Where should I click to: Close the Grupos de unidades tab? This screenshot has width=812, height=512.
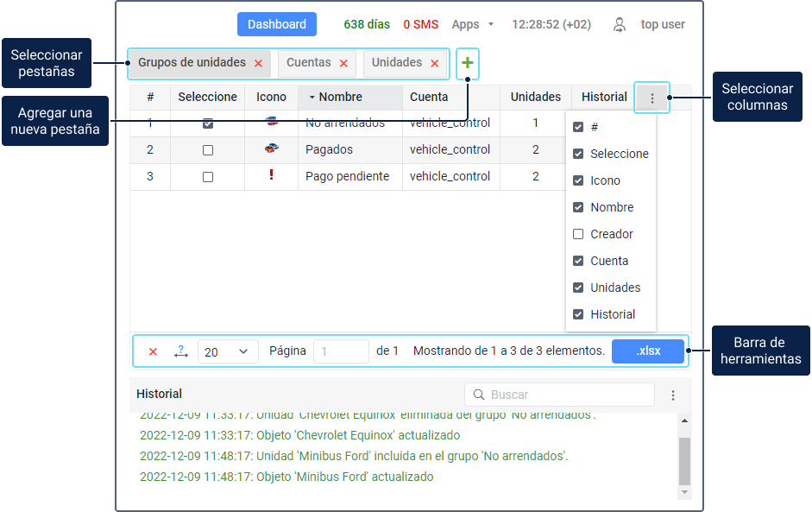258,63
